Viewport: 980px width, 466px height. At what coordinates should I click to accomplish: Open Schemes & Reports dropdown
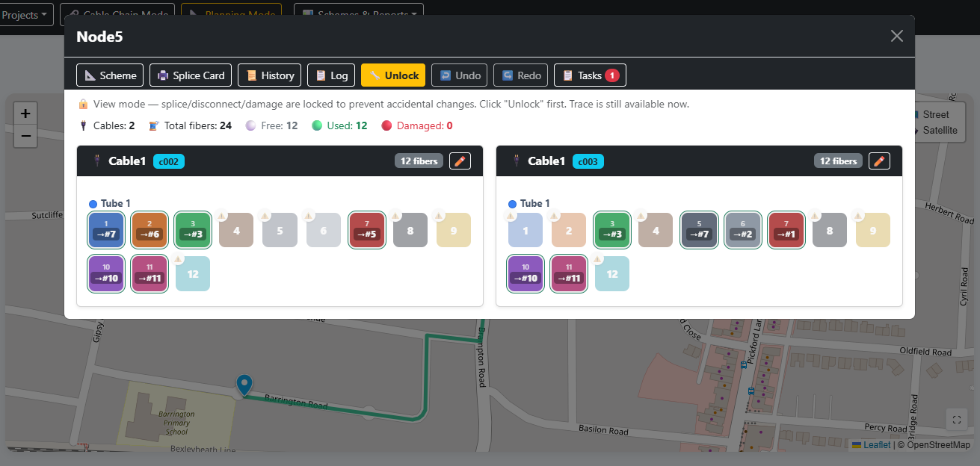click(359, 15)
